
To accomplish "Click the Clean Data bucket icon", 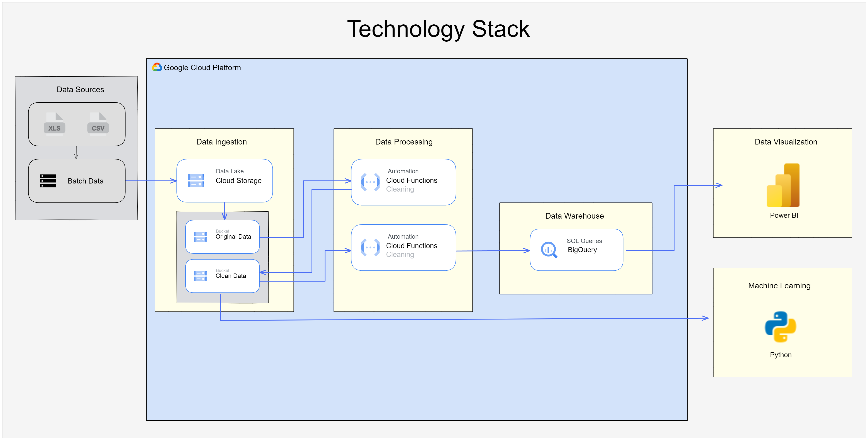I will pyautogui.click(x=200, y=276).
